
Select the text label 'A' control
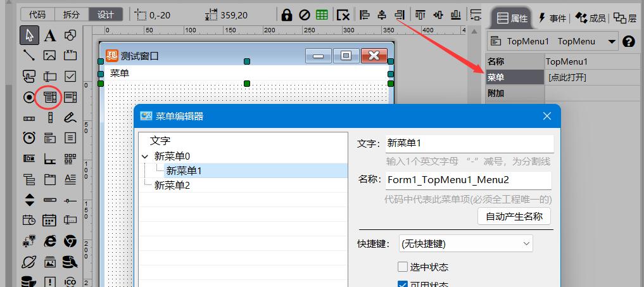pos(49,35)
